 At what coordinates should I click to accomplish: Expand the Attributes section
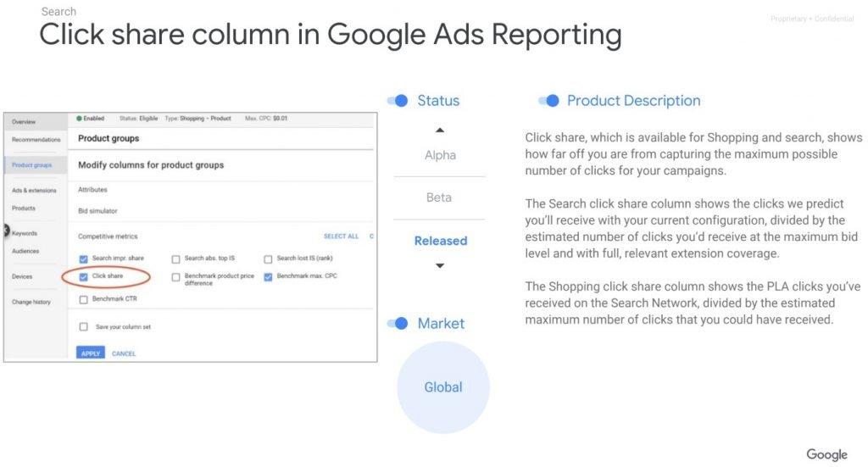92,190
